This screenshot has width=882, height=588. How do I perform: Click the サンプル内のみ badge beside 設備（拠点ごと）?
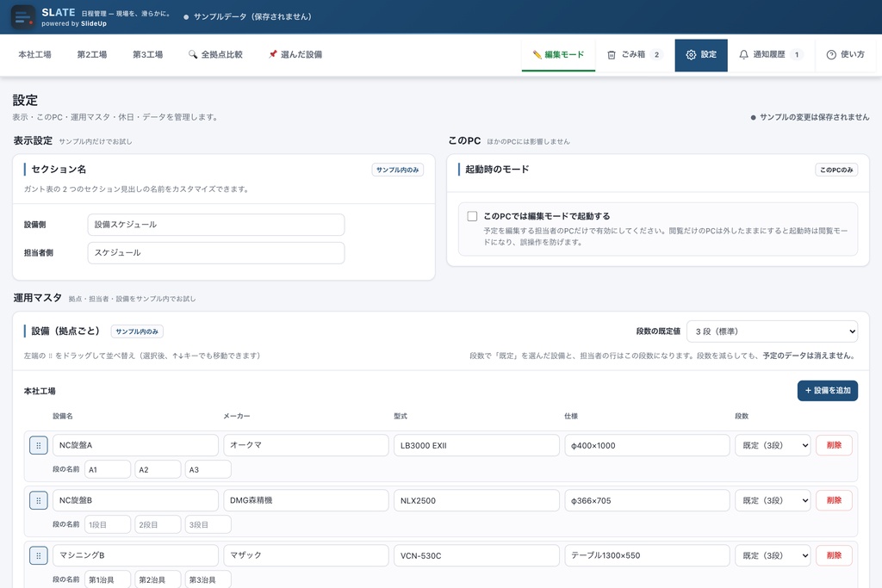(137, 331)
